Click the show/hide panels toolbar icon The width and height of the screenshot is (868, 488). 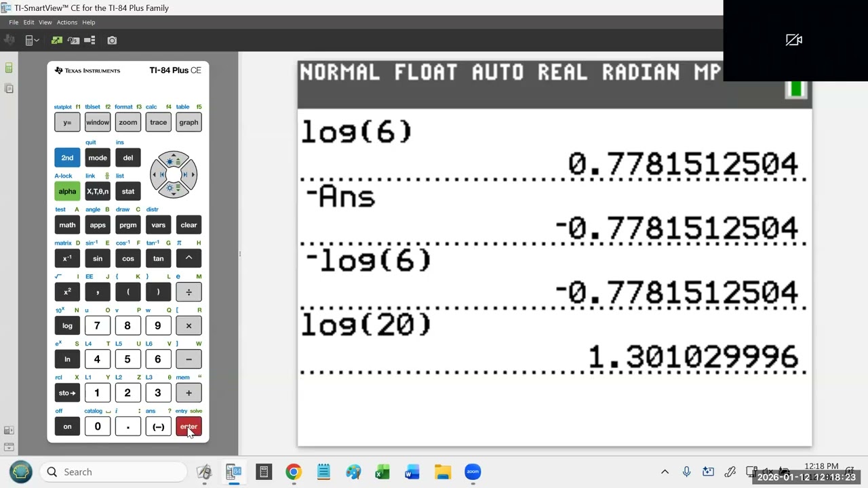click(x=90, y=41)
